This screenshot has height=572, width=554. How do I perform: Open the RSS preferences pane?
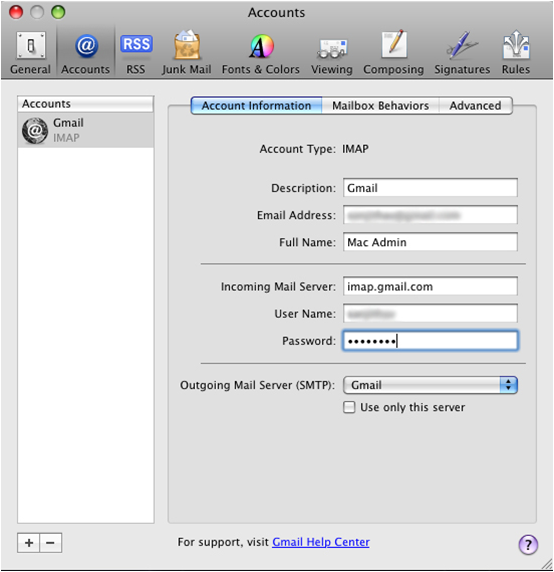point(136,53)
